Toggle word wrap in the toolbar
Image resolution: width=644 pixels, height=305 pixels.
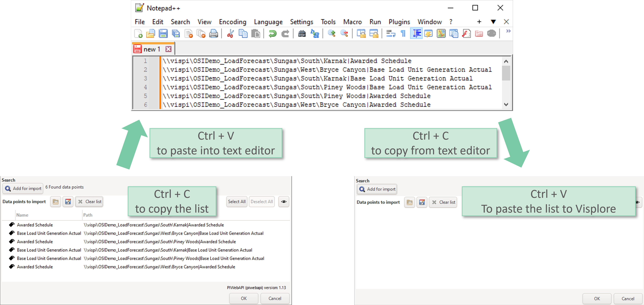(390, 34)
